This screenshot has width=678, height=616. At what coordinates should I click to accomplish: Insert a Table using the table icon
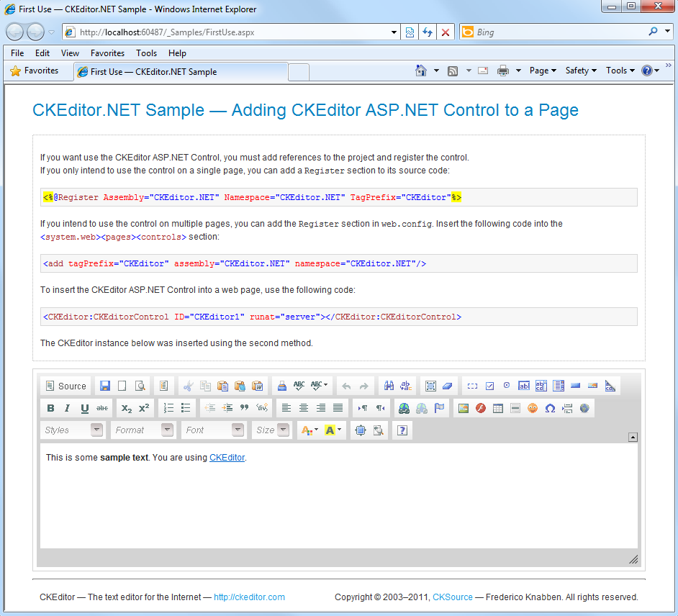[497, 408]
